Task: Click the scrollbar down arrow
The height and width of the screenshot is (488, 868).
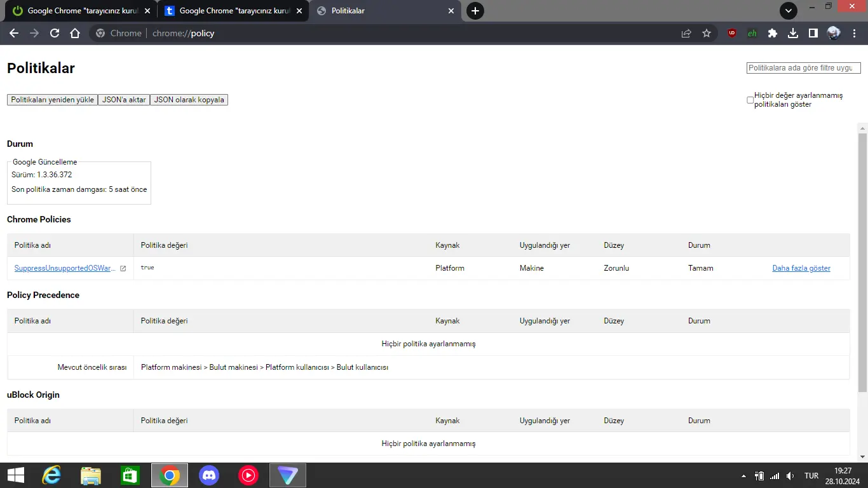Action: [x=862, y=456]
